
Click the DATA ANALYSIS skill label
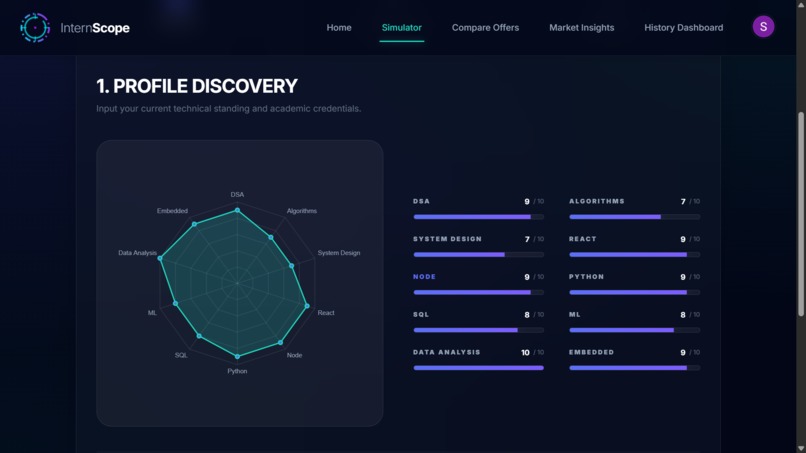447,352
